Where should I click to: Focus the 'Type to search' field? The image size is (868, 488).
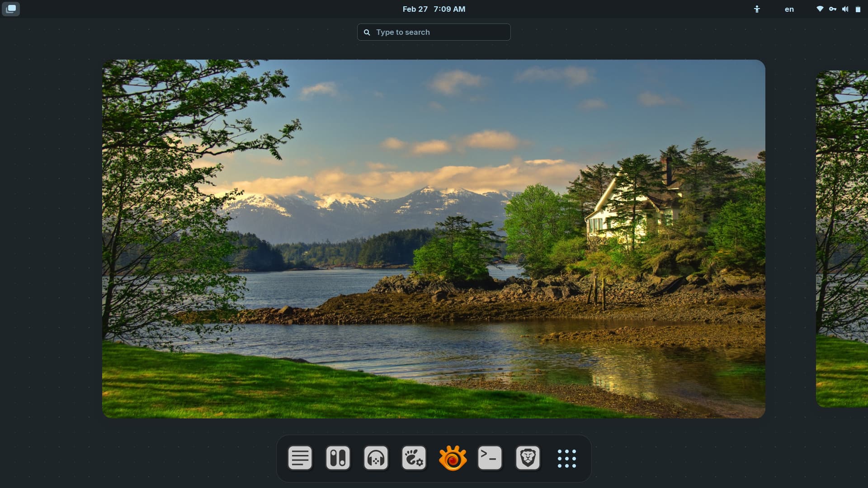[434, 32]
